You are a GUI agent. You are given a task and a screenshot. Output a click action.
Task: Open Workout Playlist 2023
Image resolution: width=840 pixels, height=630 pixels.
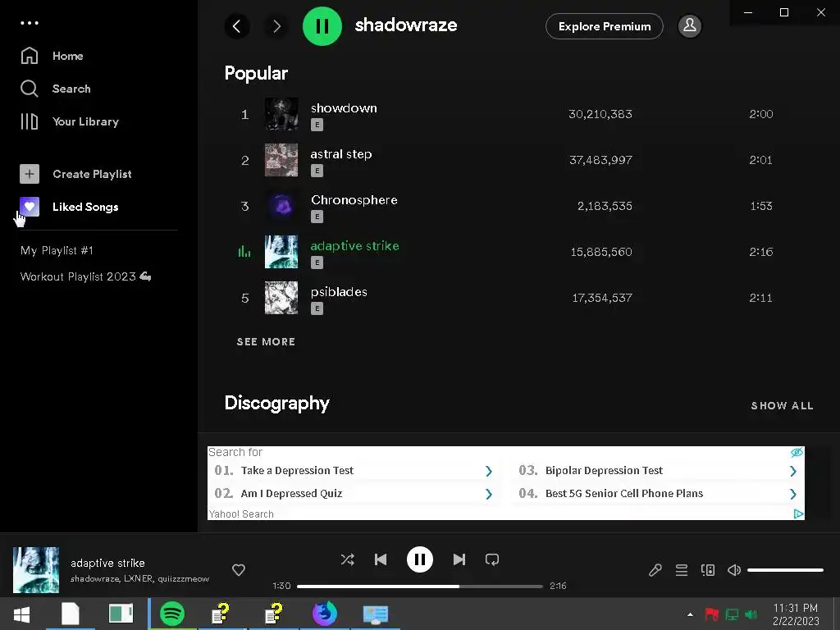click(x=85, y=276)
